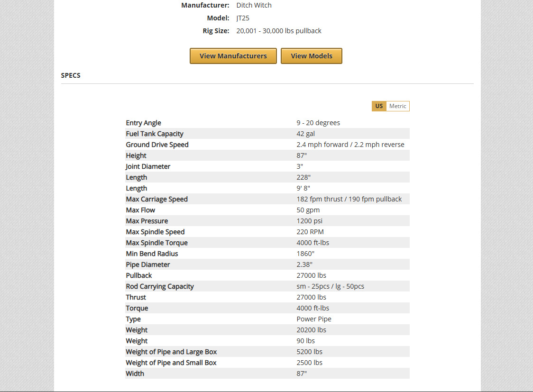Click the SPECS section heading

(x=71, y=75)
